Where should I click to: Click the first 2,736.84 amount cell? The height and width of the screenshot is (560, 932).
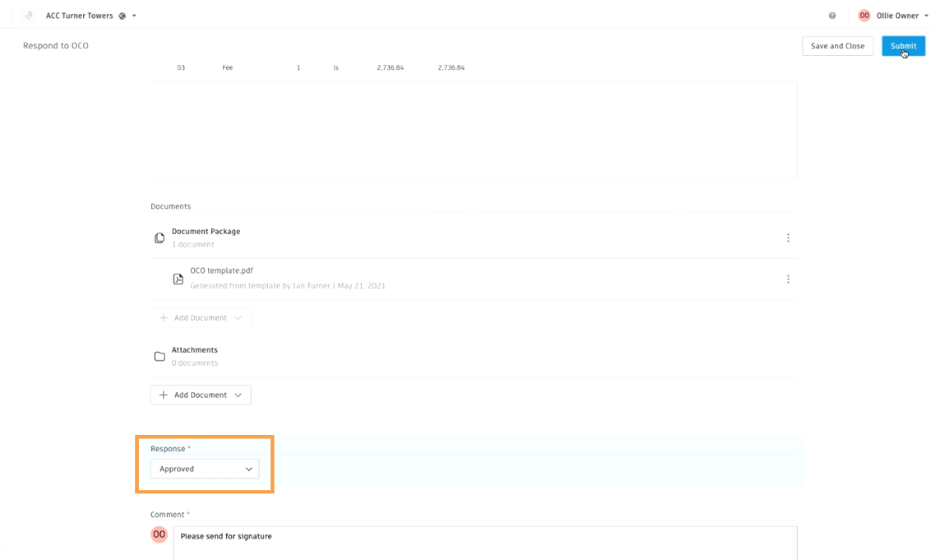coord(390,68)
